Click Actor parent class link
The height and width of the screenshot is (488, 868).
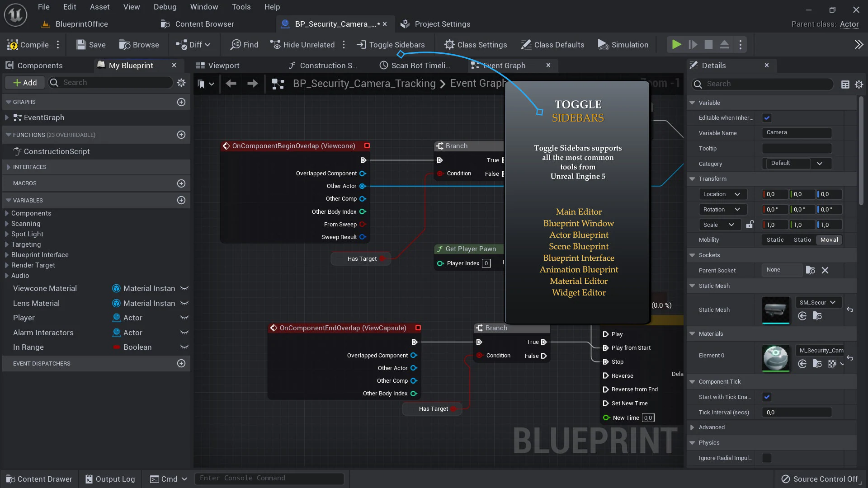pyautogui.click(x=849, y=24)
